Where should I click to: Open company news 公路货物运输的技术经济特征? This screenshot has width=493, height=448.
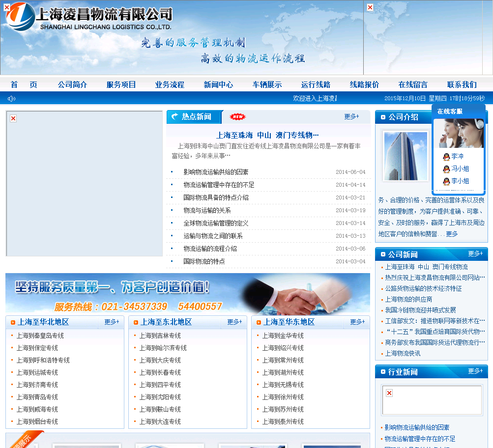[x=424, y=288]
